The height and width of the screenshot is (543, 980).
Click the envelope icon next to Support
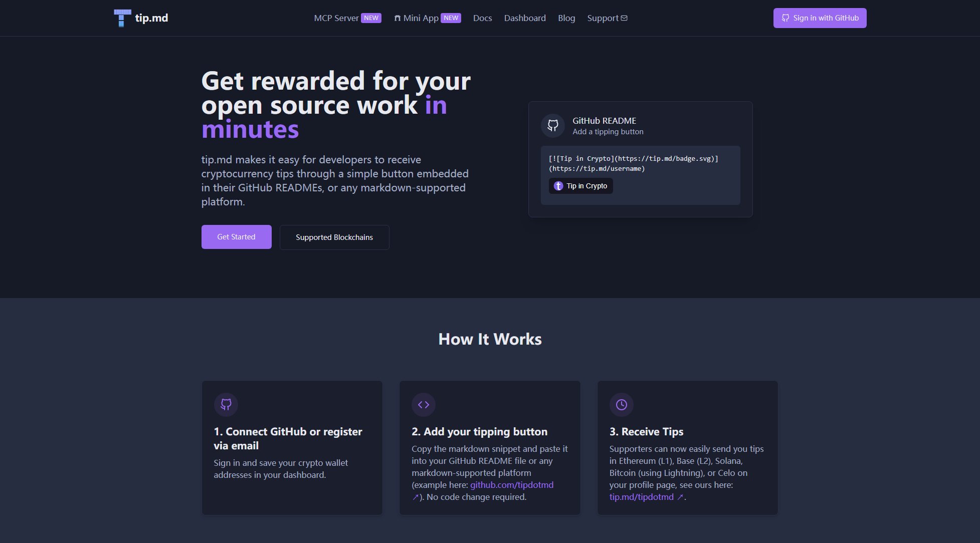[624, 18]
